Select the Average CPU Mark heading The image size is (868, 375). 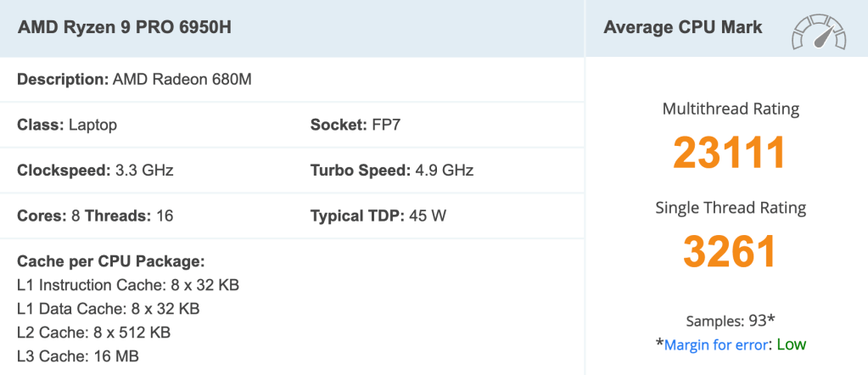coord(683,28)
